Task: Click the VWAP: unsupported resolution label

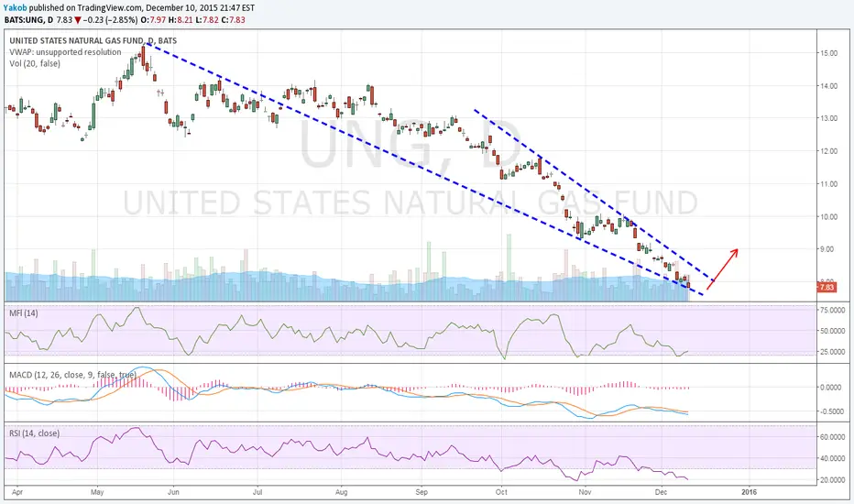Action: coord(65,52)
